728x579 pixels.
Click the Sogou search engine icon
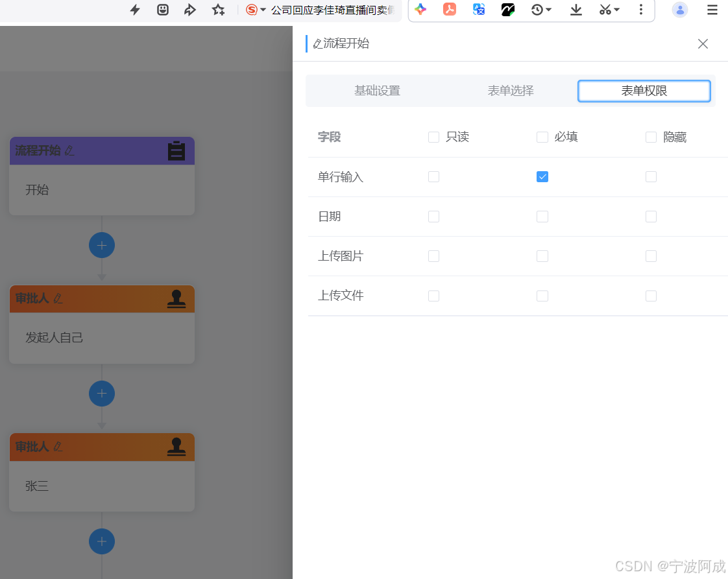point(251,9)
